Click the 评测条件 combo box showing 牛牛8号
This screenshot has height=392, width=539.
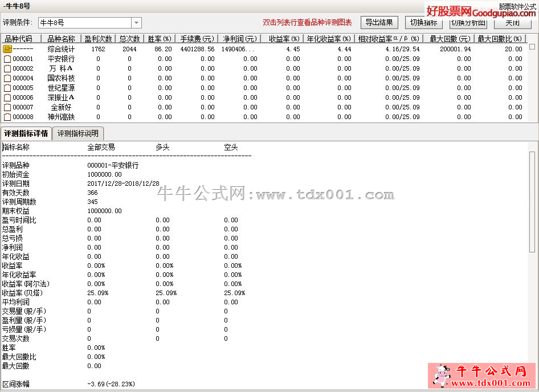(89, 23)
